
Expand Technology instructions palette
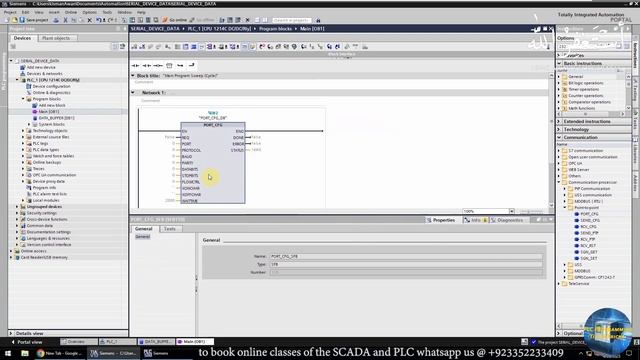point(559,129)
